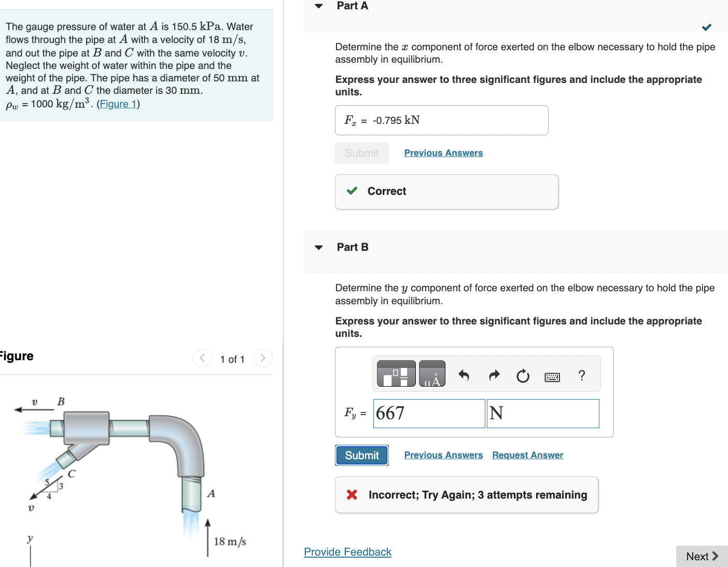The height and width of the screenshot is (567, 728).
Task: View Previous Answers for Part B
Action: pyautogui.click(x=443, y=455)
